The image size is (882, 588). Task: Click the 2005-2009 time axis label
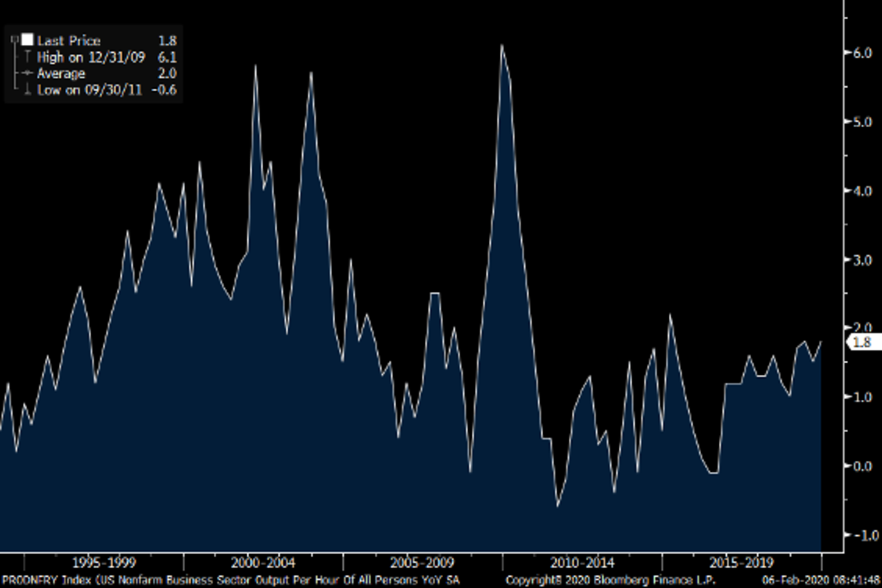coord(423,563)
